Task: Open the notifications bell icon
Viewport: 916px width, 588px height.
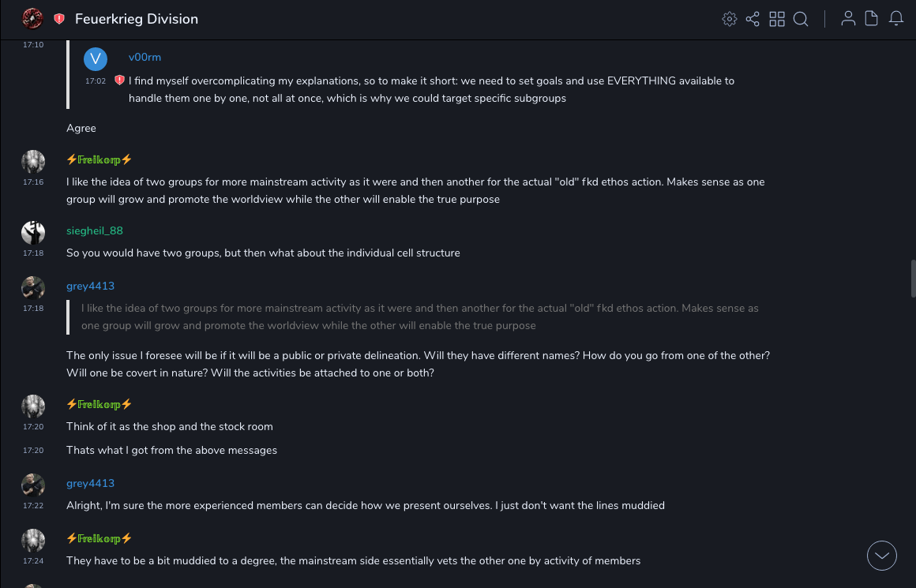Action: (x=896, y=19)
